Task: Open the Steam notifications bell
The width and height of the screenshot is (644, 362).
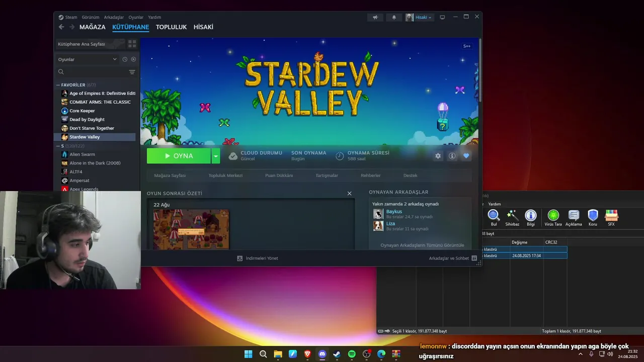Action: point(394,17)
